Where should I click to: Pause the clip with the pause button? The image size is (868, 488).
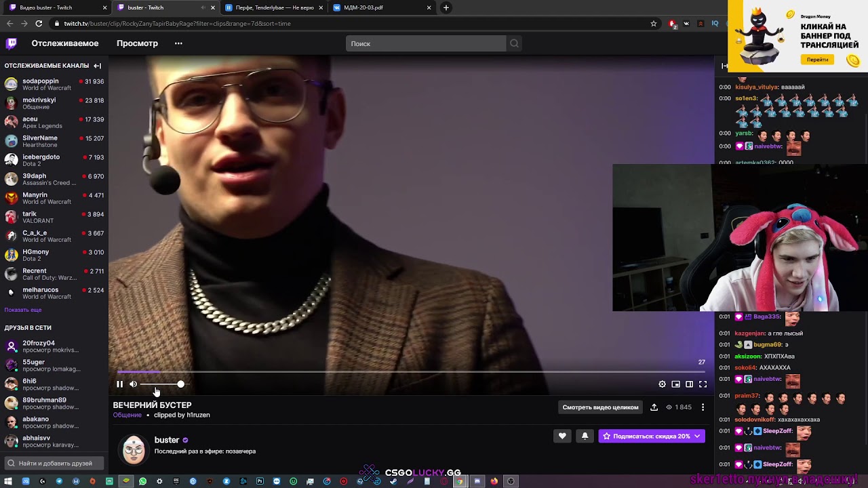coord(119,384)
